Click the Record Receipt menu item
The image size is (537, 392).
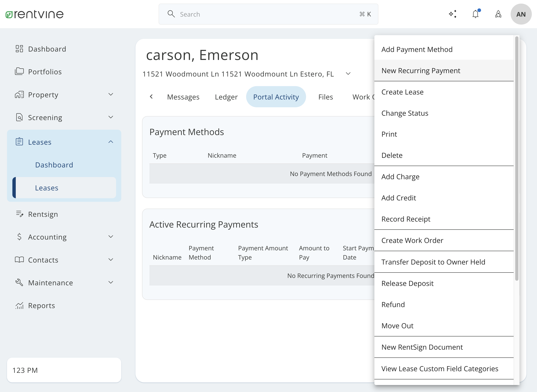pyautogui.click(x=406, y=219)
